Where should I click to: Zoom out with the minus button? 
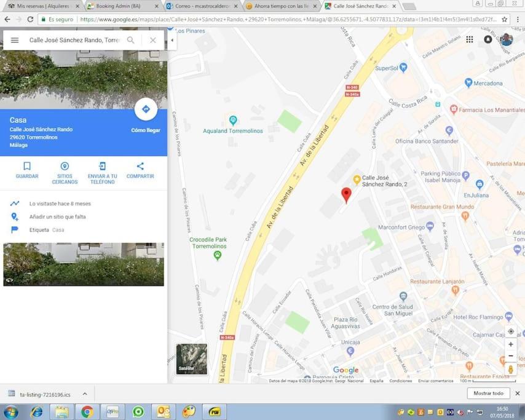click(511, 355)
